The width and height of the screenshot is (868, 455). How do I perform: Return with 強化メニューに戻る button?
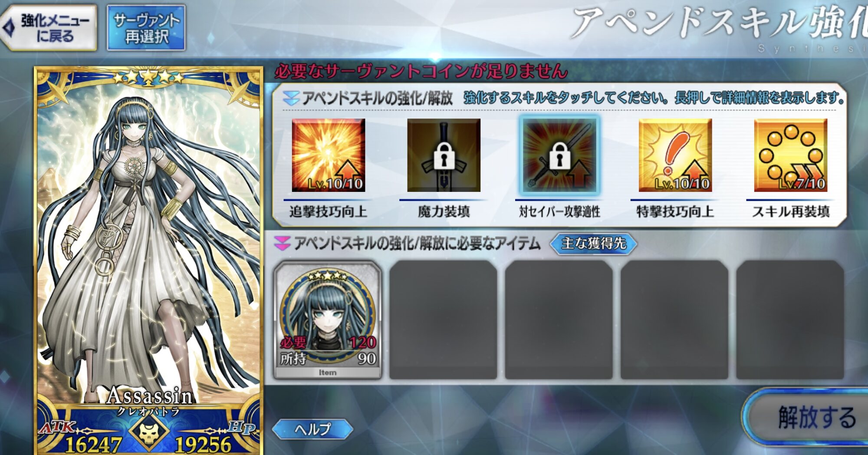(x=49, y=28)
